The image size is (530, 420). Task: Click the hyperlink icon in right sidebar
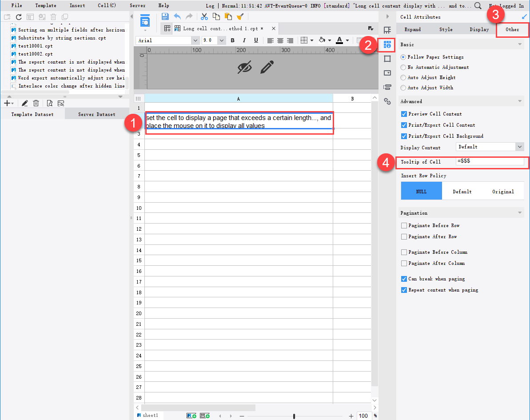387,101
